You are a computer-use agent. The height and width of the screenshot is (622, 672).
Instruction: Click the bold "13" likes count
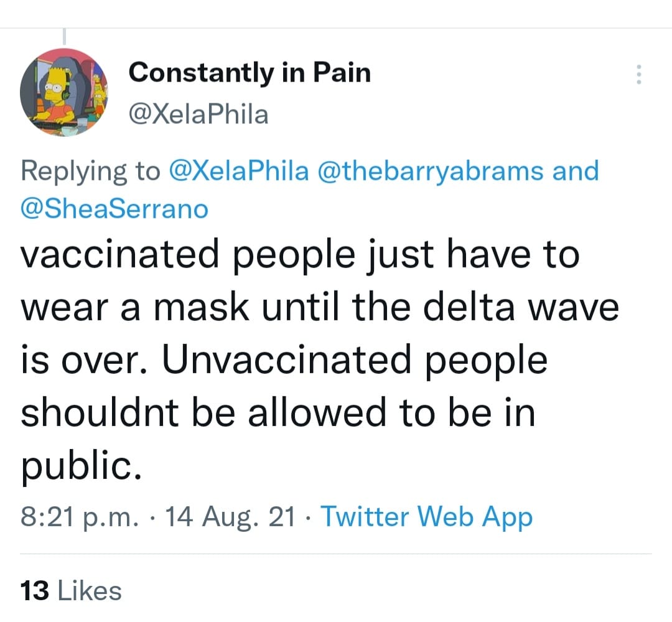[34, 590]
